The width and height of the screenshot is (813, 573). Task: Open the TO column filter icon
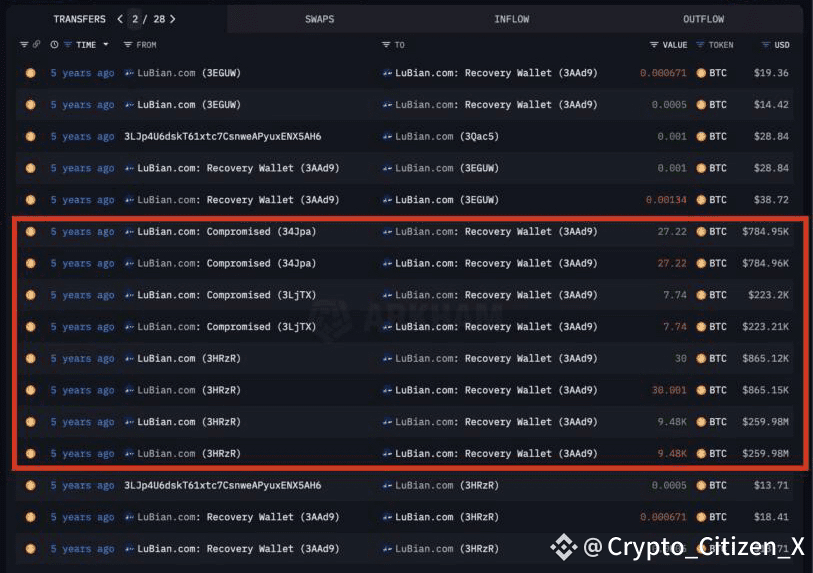pos(386,45)
